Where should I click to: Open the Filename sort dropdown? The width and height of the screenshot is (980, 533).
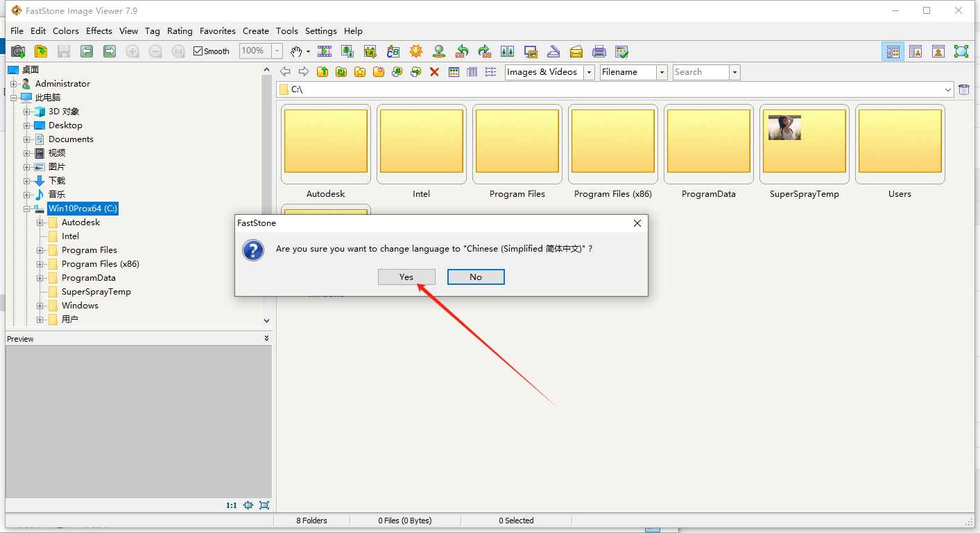662,72
